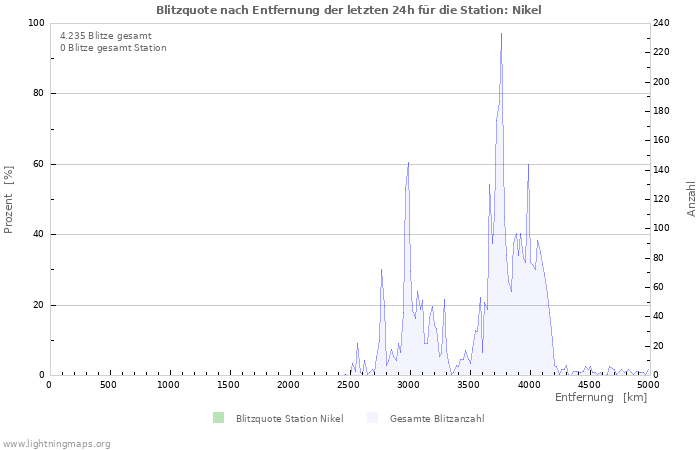This screenshot has height=450, width=700.
Task: Click the 60 tick on the left axis
Action: 39,164
